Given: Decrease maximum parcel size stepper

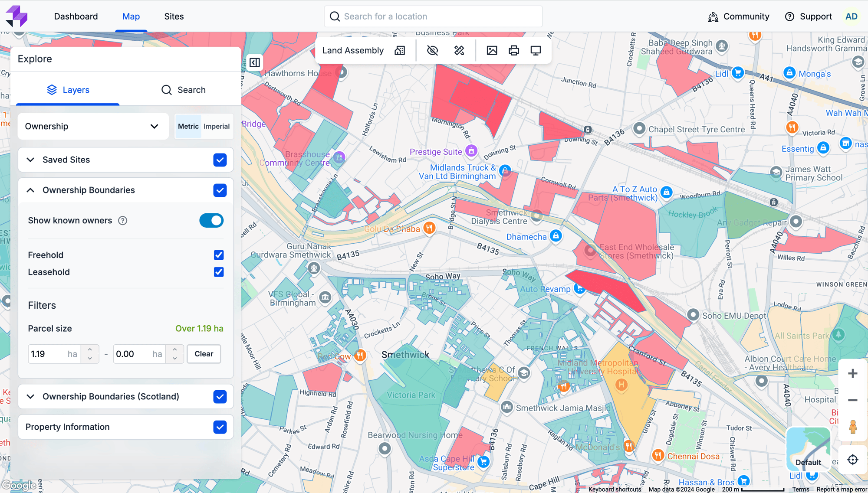Looking at the screenshot, I should click(x=174, y=359).
